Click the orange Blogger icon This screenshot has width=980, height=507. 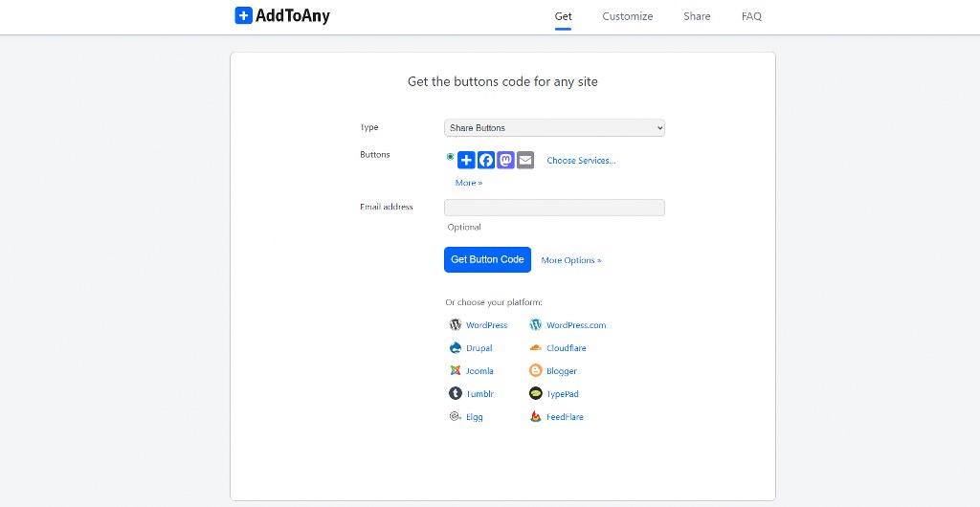coord(536,371)
